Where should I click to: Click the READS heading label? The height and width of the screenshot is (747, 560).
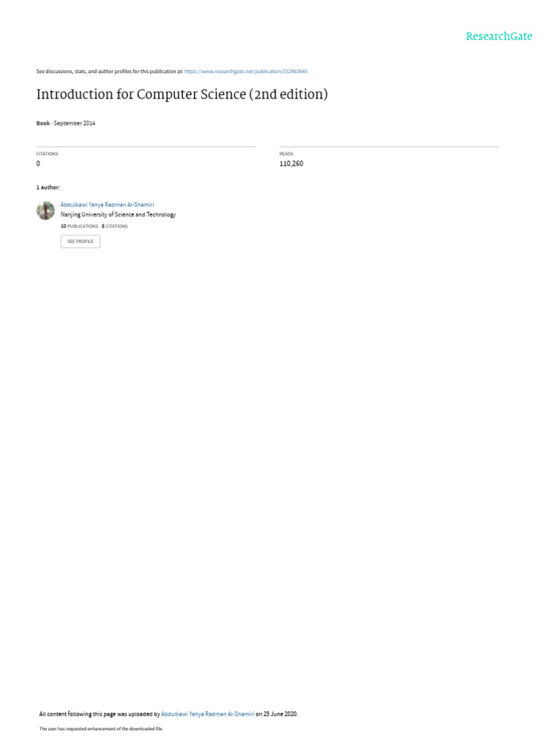pos(286,154)
